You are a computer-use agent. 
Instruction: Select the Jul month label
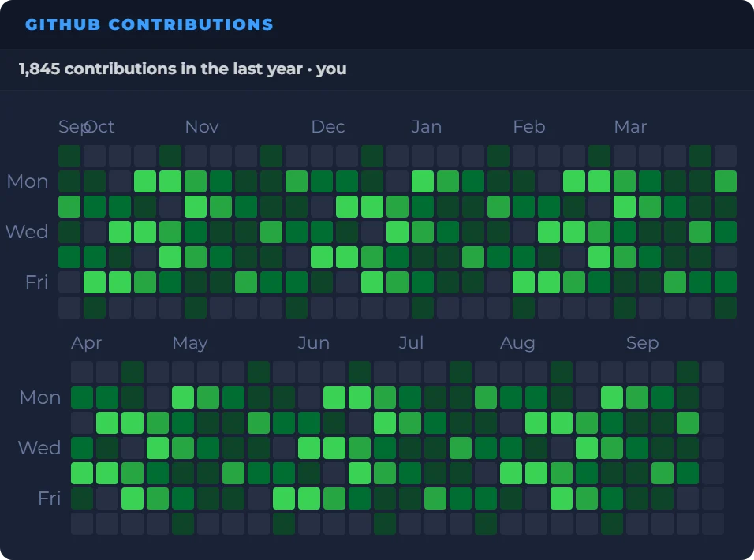click(x=411, y=343)
